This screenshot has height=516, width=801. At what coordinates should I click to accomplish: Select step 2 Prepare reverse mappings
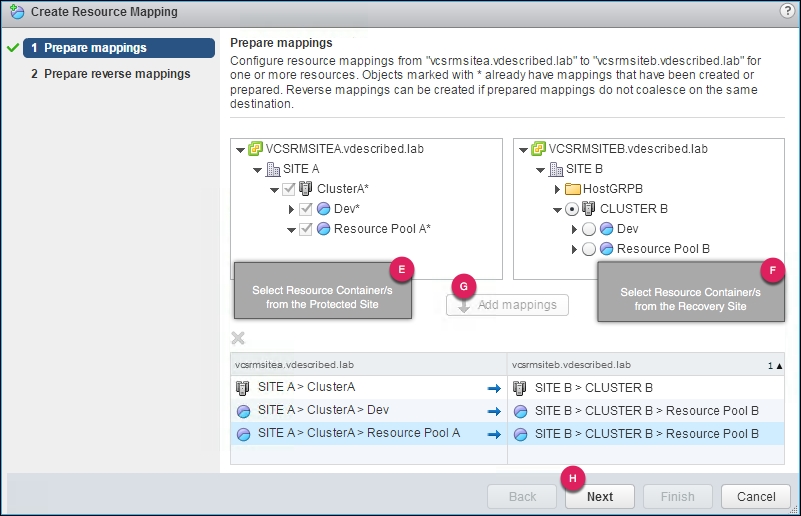[x=110, y=74]
